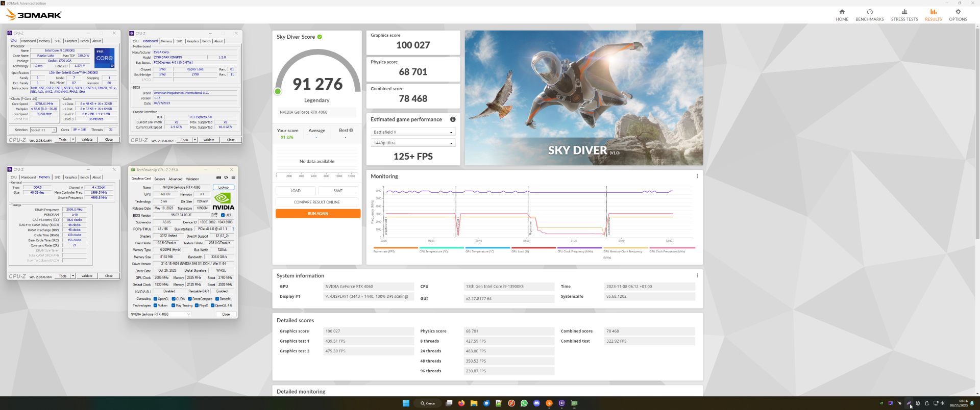The height and width of the screenshot is (410, 980).
Task: Take a GPU-Z screenshot with camera icon
Action: click(218, 177)
